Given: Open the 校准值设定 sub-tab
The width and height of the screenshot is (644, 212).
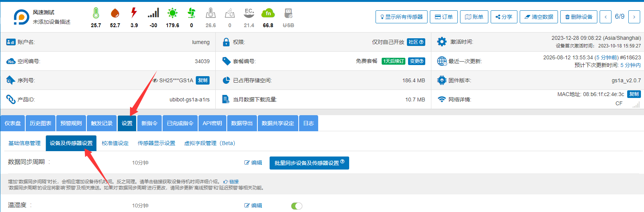Looking at the screenshot, I should (x=115, y=143).
